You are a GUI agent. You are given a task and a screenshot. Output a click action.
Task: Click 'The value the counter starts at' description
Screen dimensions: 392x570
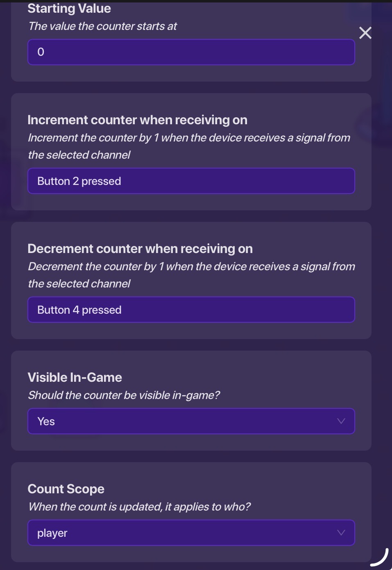[x=102, y=26]
